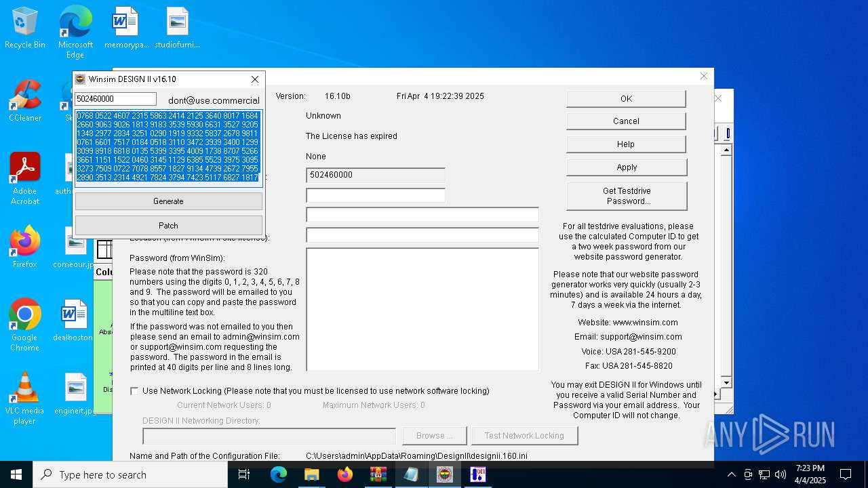The height and width of the screenshot is (488, 868).
Task: Click the Test Network Locking button
Action: (524, 436)
